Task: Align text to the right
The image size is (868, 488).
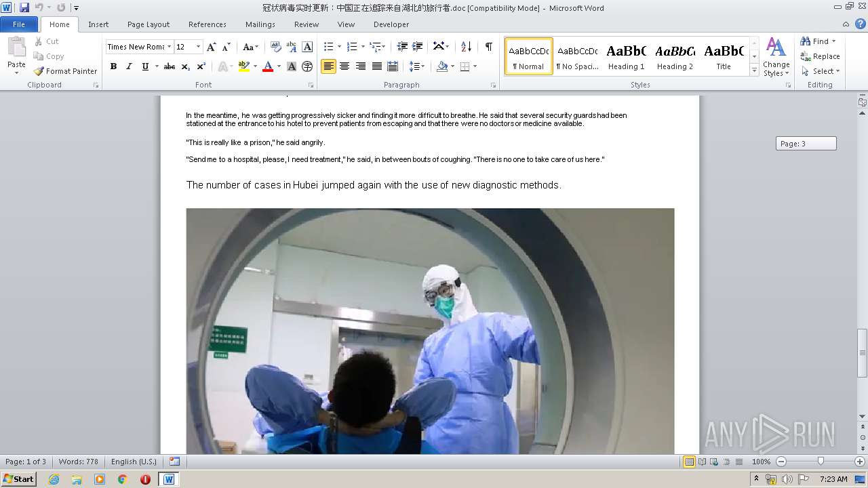Action: click(361, 66)
